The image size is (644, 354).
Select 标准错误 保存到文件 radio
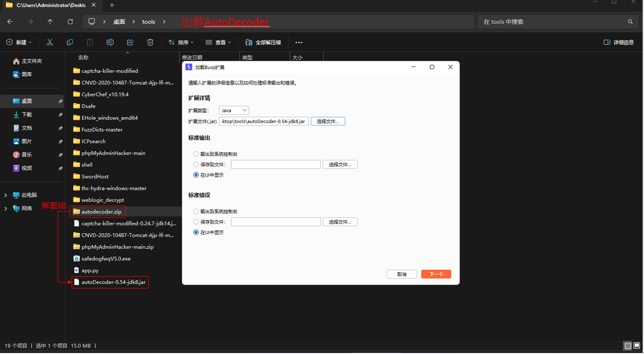click(196, 222)
